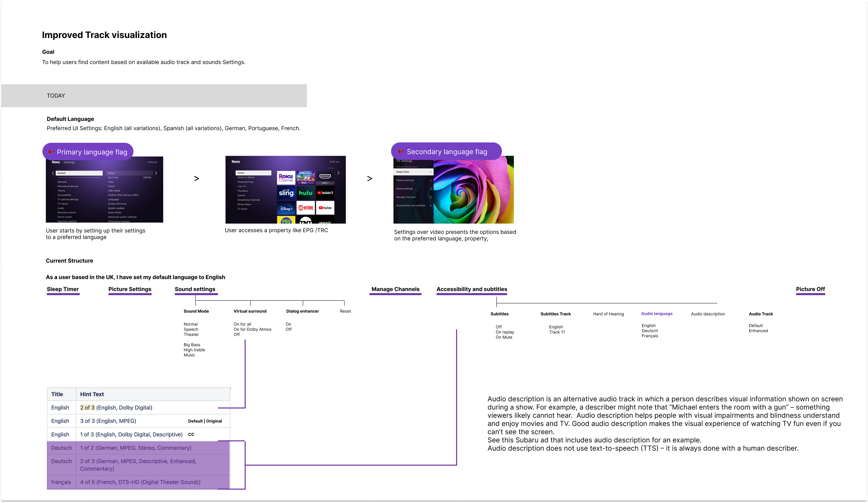Launch the TNT channel tile
The height and width of the screenshot is (503, 868).
click(x=306, y=220)
